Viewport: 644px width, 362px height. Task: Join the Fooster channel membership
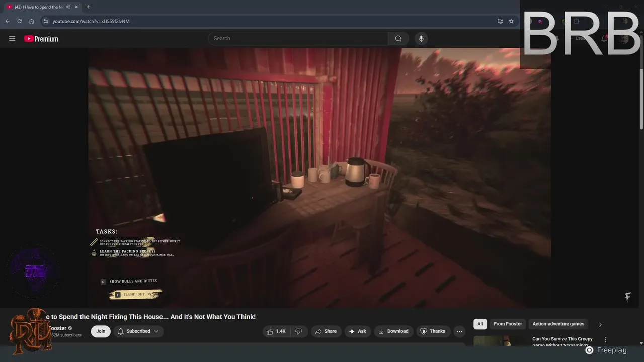click(x=101, y=331)
